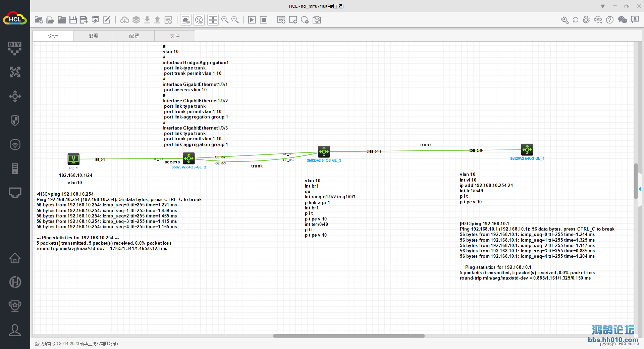
Task: Click the WeChat chat bubbles icon
Action: pos(623,20)
